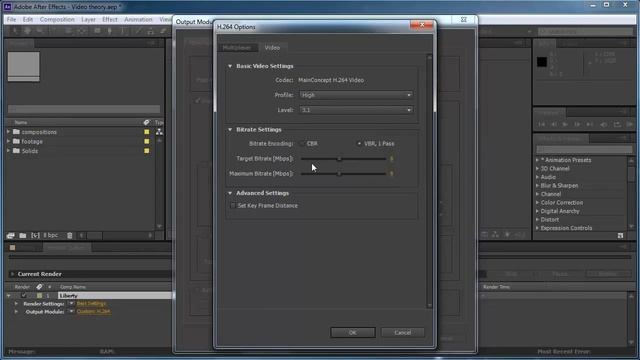Open the File menu
The height and width of the screenshot is (360, 640).
pos(11,19)
